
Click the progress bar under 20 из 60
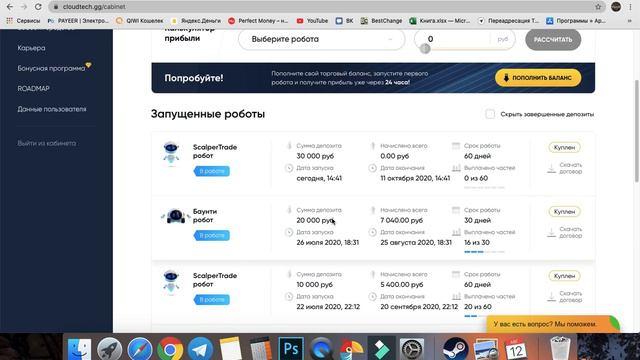click(x=484, y=316)
